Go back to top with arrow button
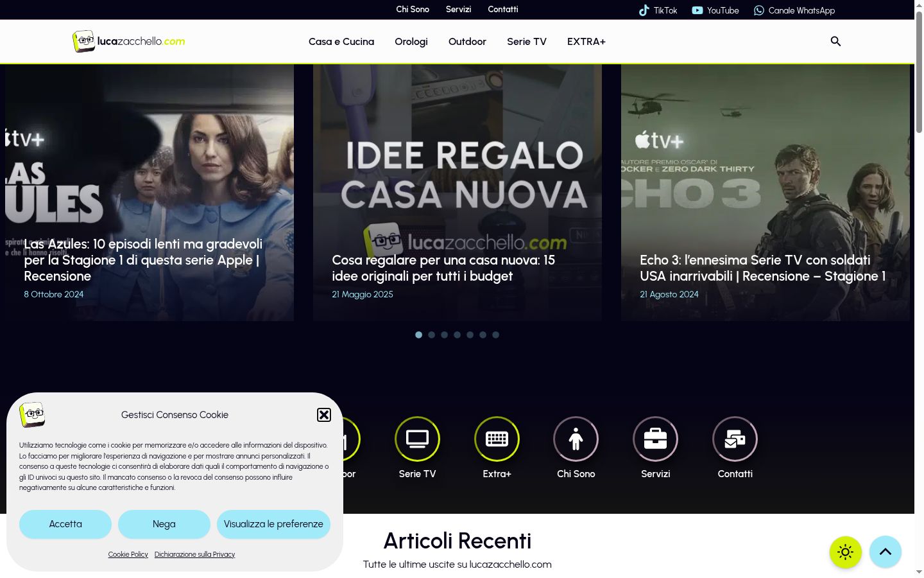Viewport: 924px width, 578px height. click(886, 552)
